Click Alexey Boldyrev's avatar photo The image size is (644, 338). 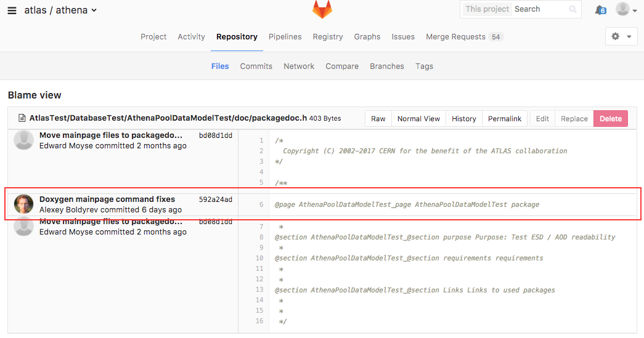[x=24, y=204]
